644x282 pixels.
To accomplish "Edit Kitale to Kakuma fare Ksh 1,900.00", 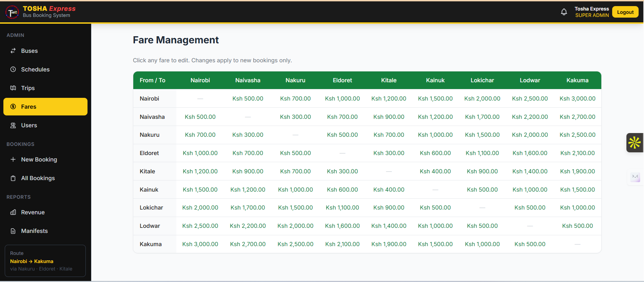I will tap(578, 171).
